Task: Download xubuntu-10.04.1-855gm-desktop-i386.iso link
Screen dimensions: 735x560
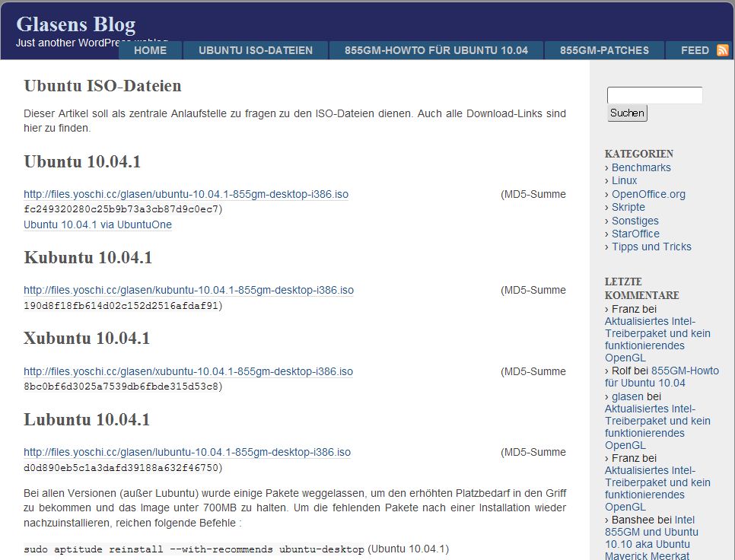Action: coord(188,371)
